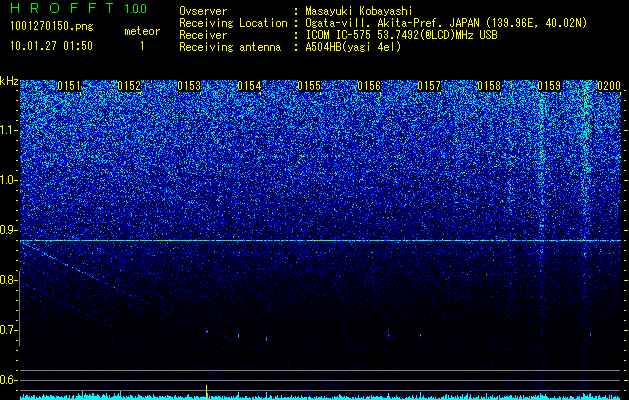Click the 0200 time marker
Screen dimensions: 629x400
[x=609, y=86]
